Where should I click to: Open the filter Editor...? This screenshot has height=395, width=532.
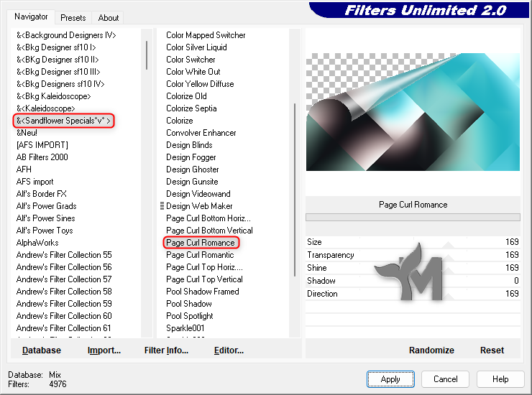point(229,350)
